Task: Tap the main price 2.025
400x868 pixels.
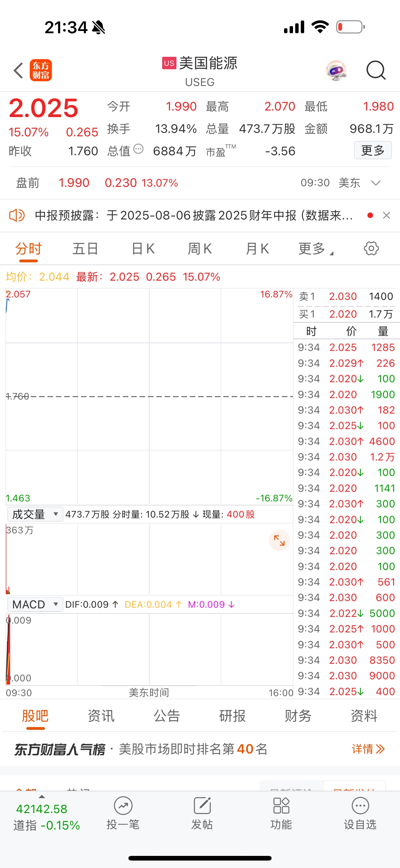Action: pyautogui.click(x=43, y=108)
